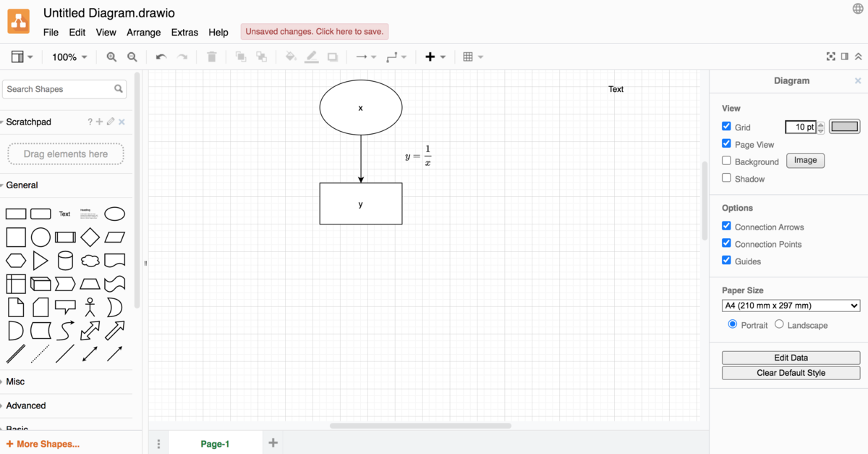The image size is (868, 454).
Task: Open More Shapes link
Action: point(43,444)
